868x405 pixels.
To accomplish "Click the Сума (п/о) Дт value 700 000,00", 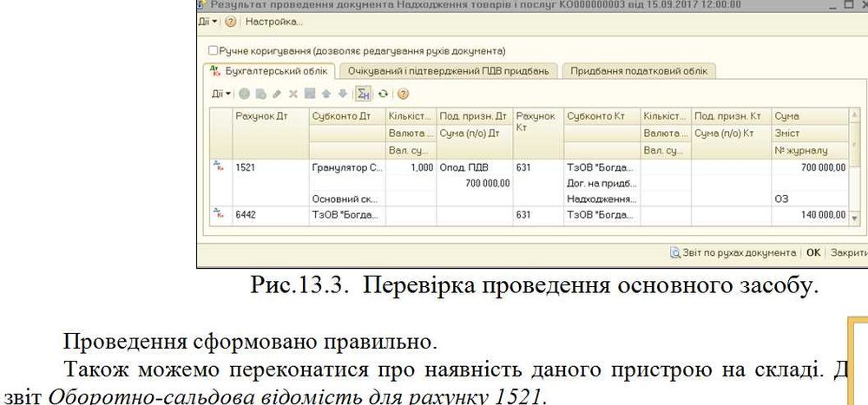I will tap(475, 183).
